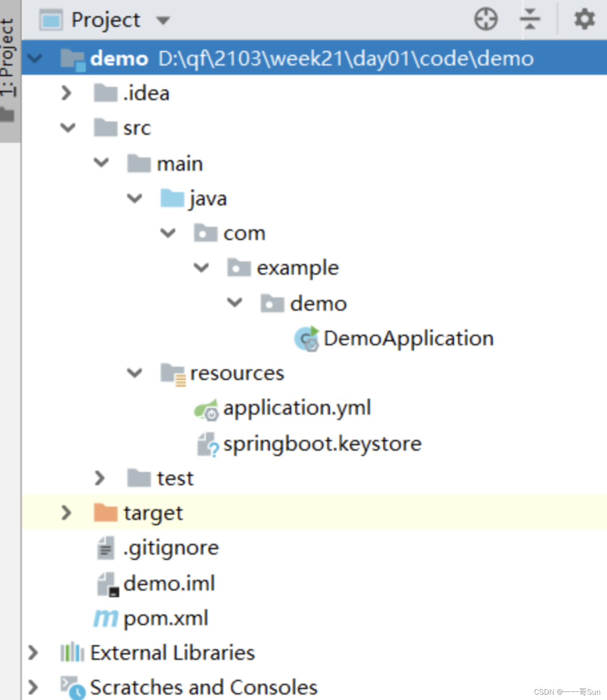Expand Scratches and Consoles node

(x=33, y=688)
